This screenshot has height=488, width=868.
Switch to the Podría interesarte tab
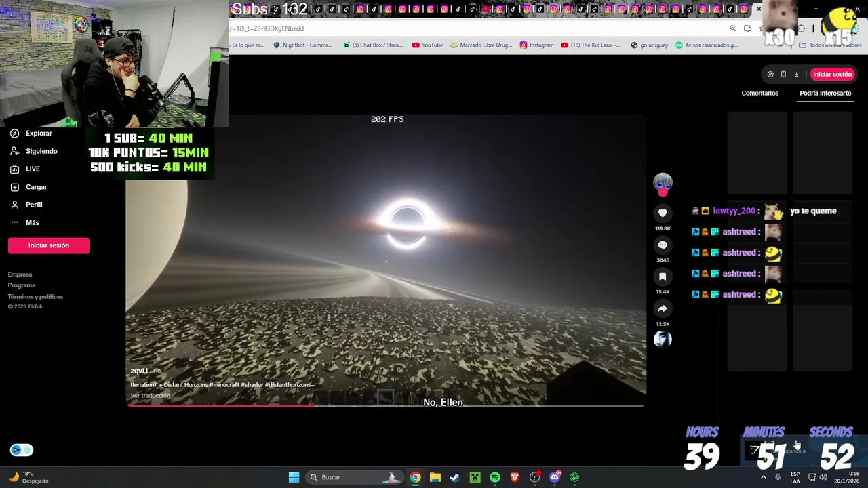(x=825, y=93)
